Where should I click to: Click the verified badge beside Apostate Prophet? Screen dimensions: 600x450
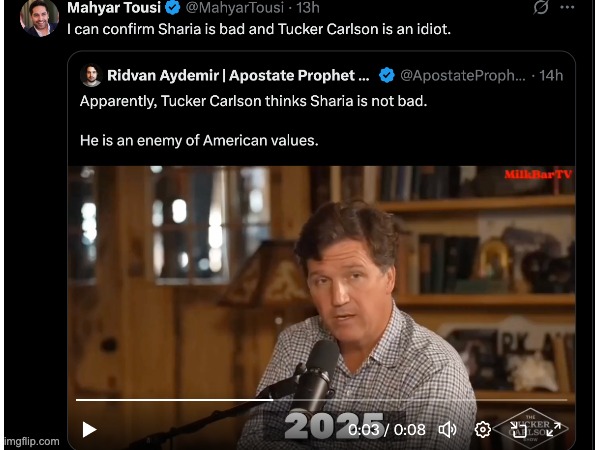(386, 75)
